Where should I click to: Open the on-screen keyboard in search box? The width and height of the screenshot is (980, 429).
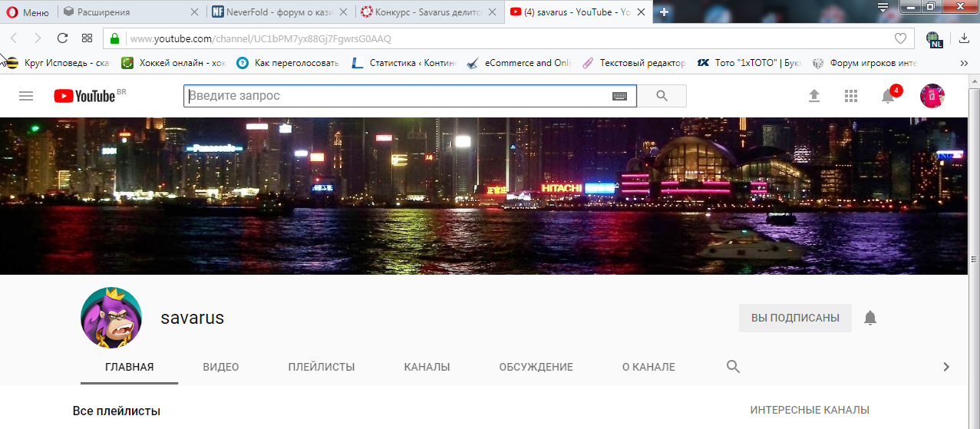pyautogui.click(x=619, y=96)
